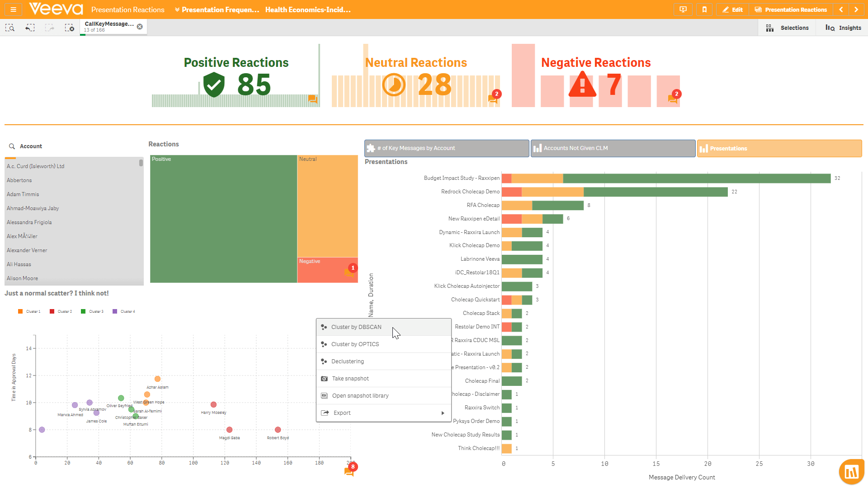
Task: Select the Export menu entry
Action: [383, 413]
